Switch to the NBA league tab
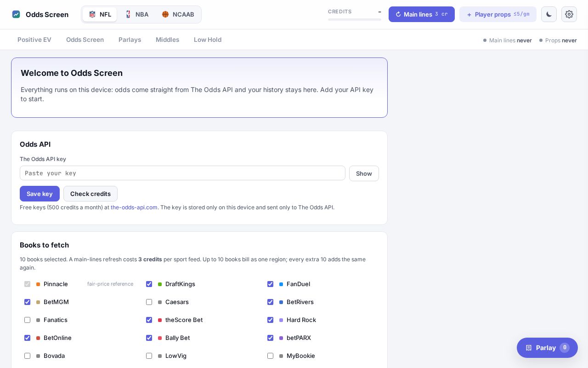 [x=136, y=14]
